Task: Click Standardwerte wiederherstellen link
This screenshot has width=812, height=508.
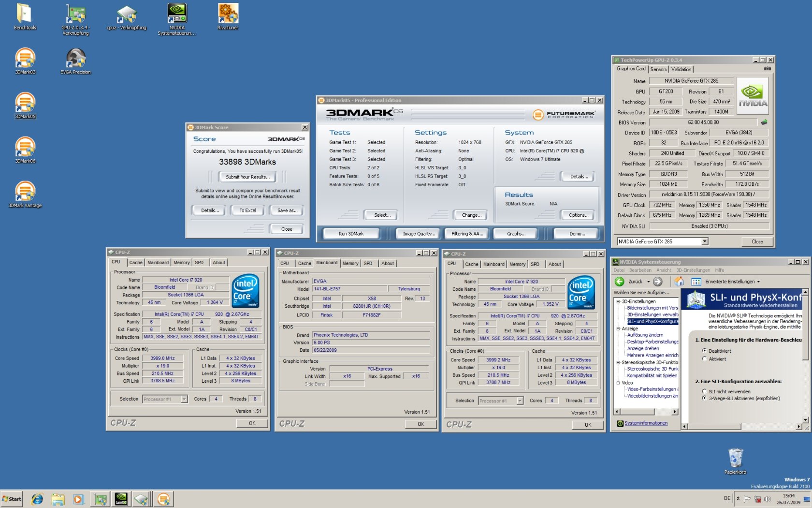Action: pyautogui.click(x=760, y=306)
